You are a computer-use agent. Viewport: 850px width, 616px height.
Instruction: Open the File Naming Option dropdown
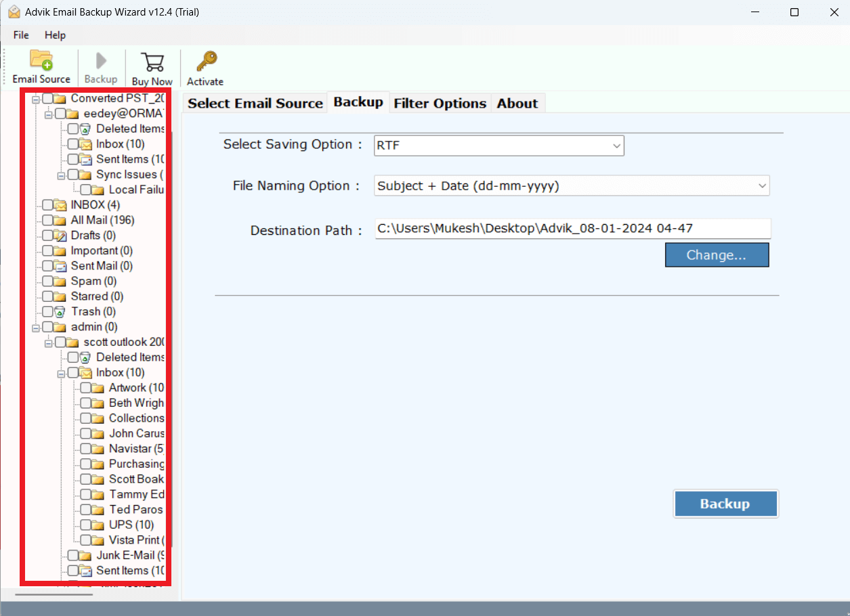click(572, 185)
